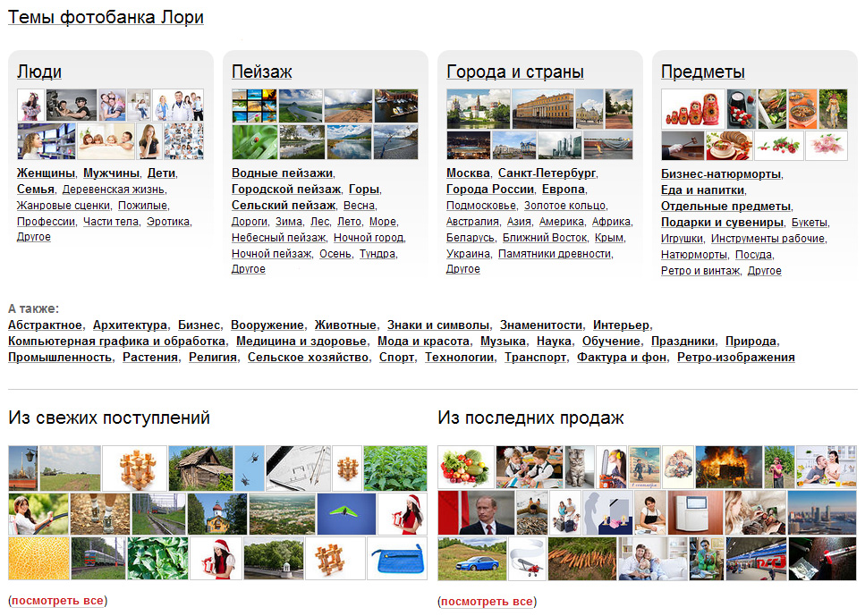Screen dimensions: 865x616
Task: Open the Санкт-Петербург link
Action: (x=547, y=173)
